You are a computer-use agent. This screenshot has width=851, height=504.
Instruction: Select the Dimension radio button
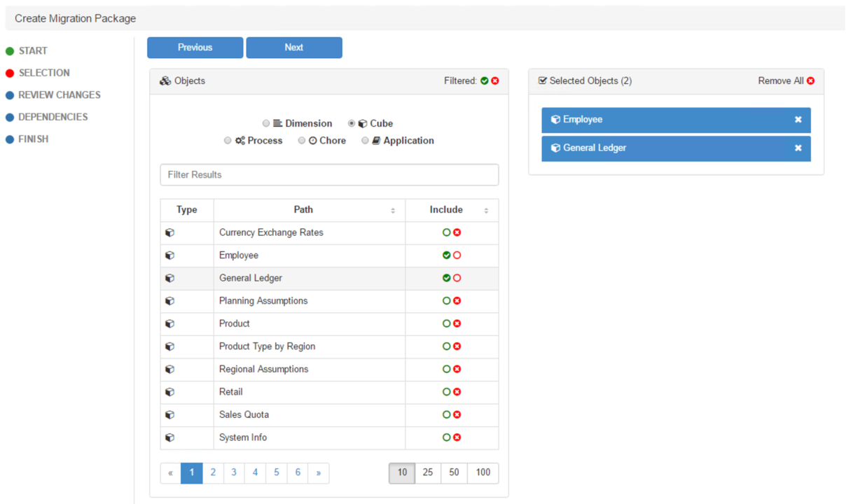[x=266, y=123]
